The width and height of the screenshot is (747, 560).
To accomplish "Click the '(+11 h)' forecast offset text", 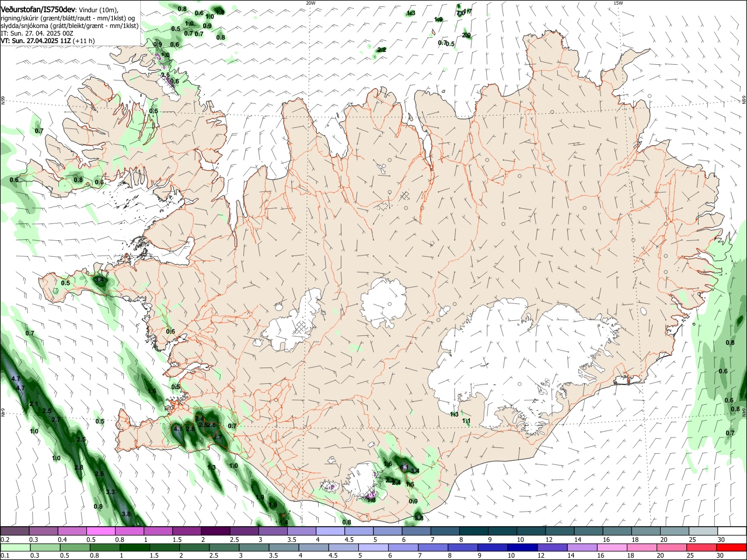I will [84, 41].
